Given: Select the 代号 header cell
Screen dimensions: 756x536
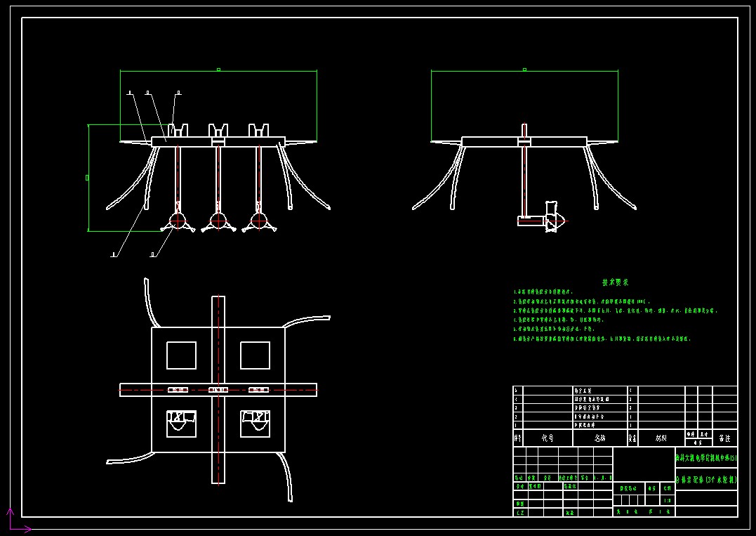Looking at the screenshot, I should (x=548, y=438).
